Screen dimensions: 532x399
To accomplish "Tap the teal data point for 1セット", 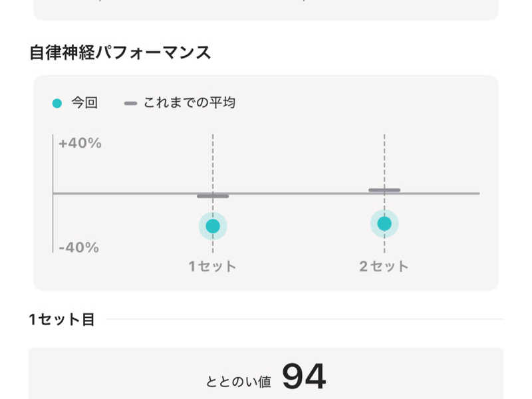I will click(213, 226).
